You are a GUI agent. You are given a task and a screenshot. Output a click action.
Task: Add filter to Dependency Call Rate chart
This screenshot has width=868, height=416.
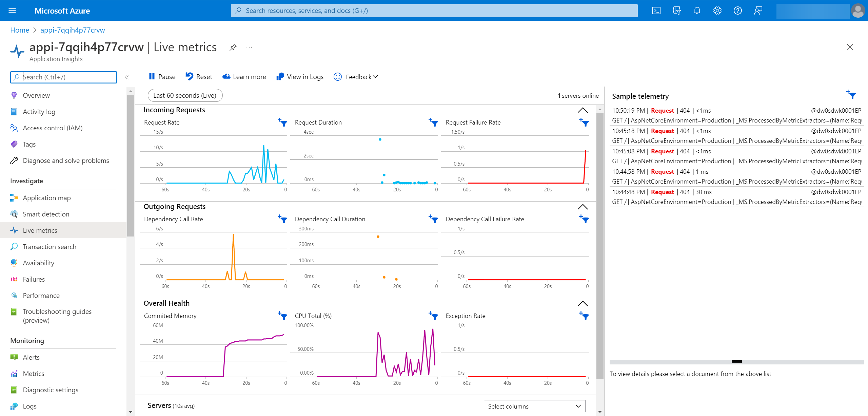point(282,219)
